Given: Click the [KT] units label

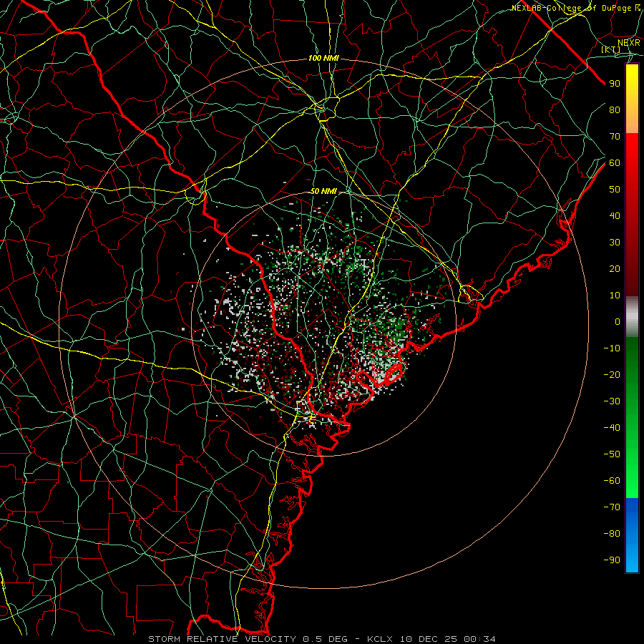Looking at the screenshot, I should pyautogui.click(x=611, y=49).
